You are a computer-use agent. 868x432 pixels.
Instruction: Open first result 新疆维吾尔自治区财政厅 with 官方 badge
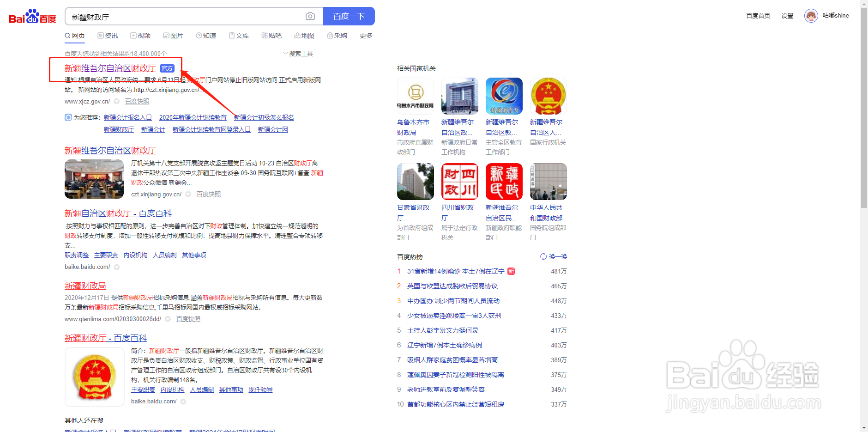[x=110, y=68]
